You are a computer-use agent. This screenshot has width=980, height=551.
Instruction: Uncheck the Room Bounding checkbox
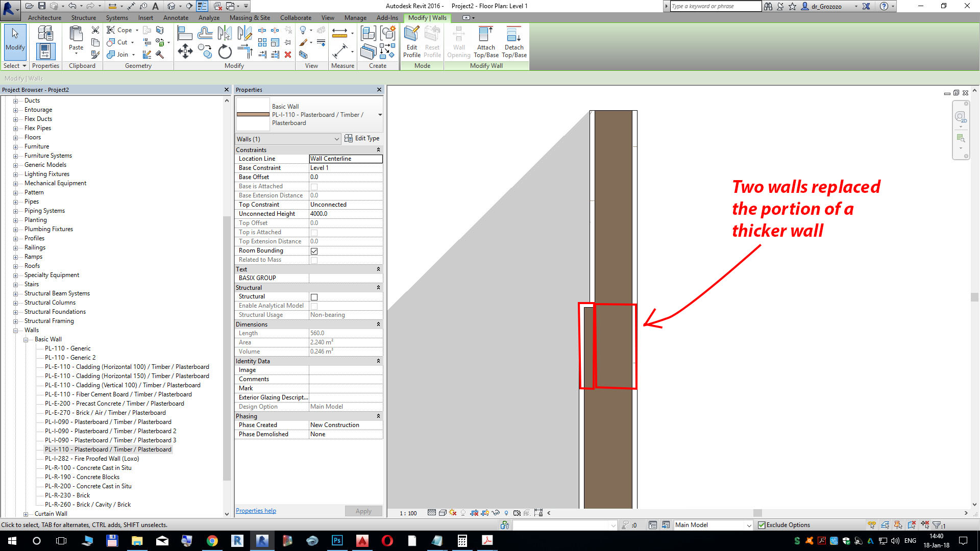(314, 251)
